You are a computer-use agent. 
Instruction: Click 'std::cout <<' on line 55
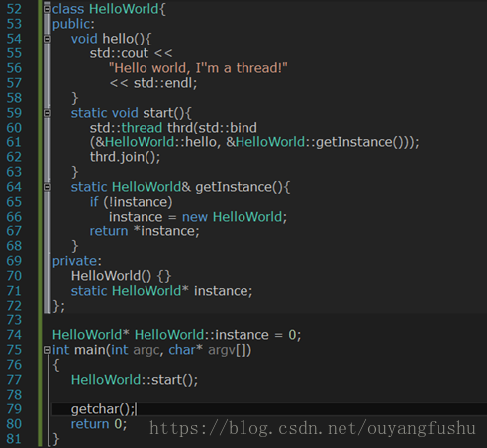(x=132, y=53)
